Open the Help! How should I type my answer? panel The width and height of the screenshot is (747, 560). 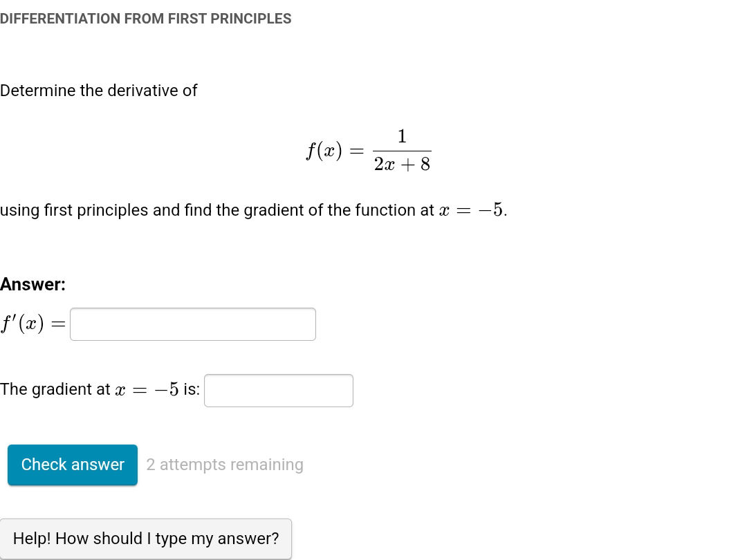(146, 538)
